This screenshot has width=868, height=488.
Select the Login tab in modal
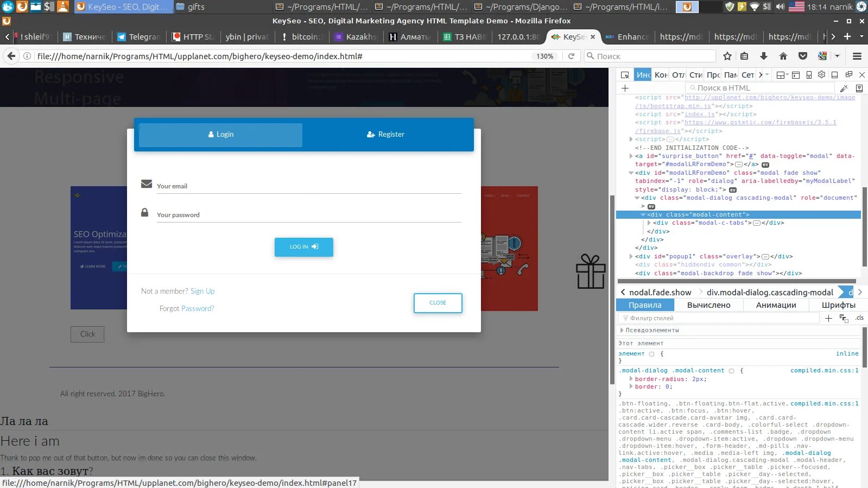pos(221,135)
